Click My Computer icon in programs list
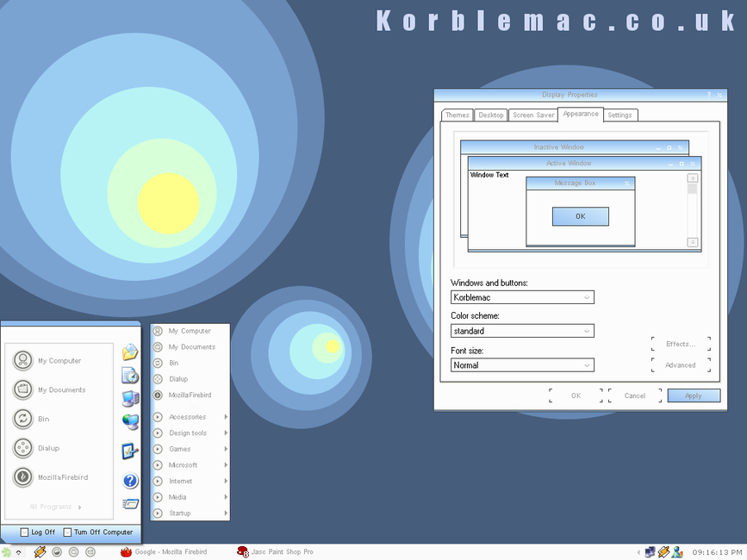The height and width of the screenshot is (560, 747). 158,331
